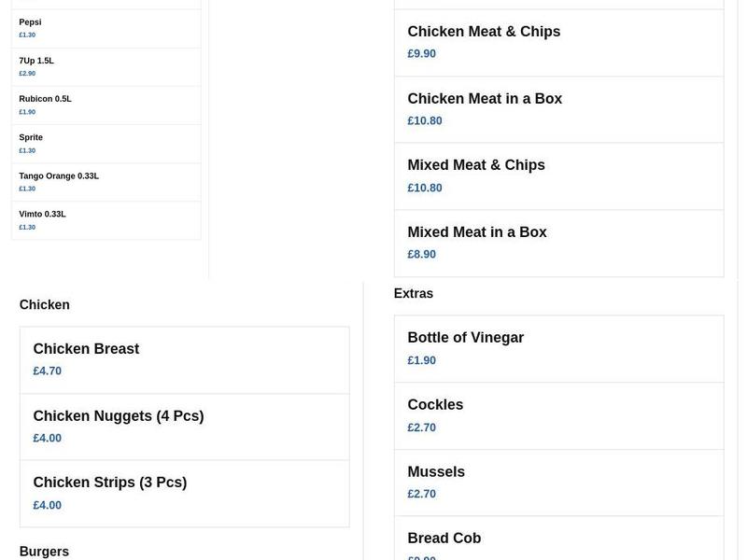This screenshot has width=747, height=560.
Task: Order Chicken Meat & Chips
Action: [558, 41]
